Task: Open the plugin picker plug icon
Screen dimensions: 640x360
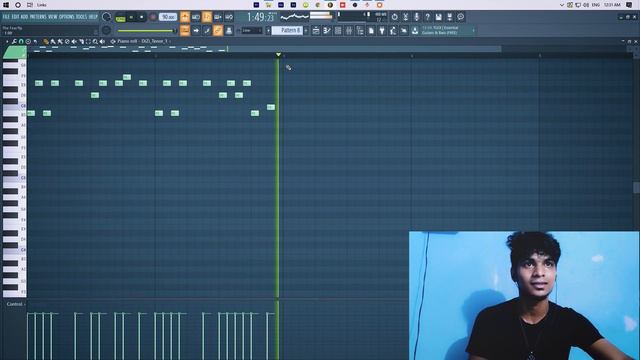Action: (382, 31)
